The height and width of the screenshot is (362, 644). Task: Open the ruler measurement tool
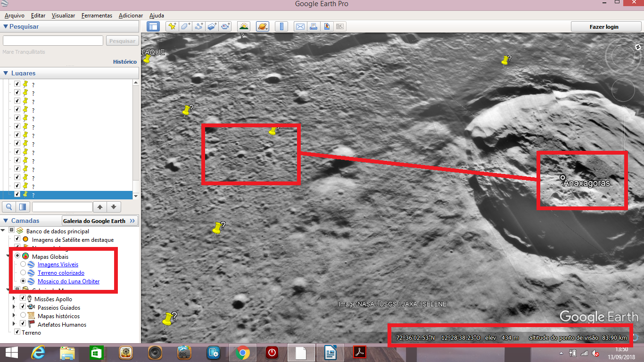[x=281, y=26]
